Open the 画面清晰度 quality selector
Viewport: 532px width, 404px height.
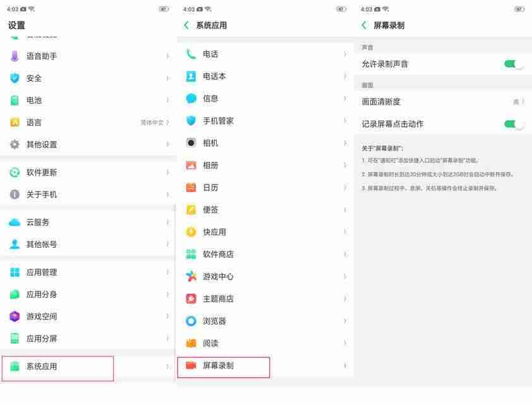point(443,102)
